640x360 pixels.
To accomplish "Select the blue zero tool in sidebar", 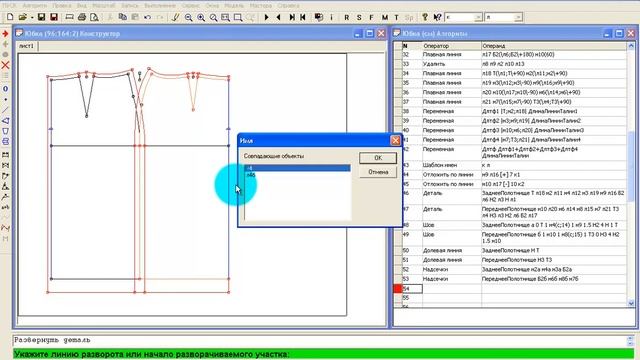I will 5,89.
